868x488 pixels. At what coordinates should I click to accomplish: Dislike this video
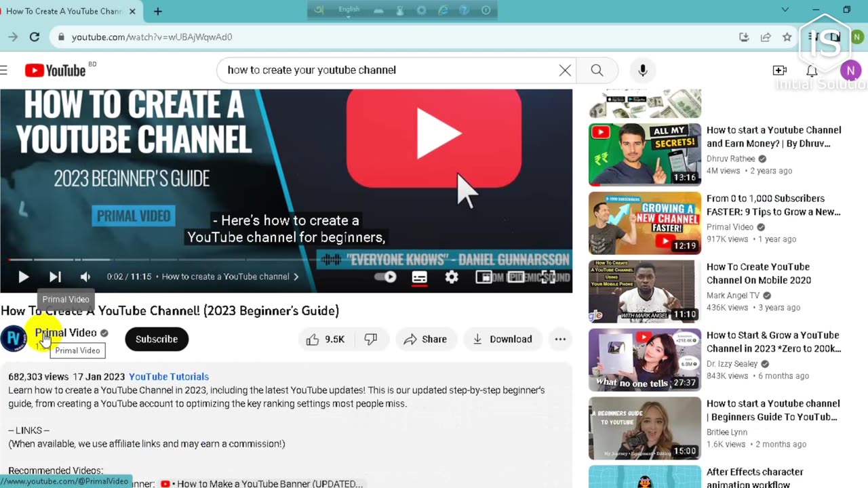pos(371,339)
